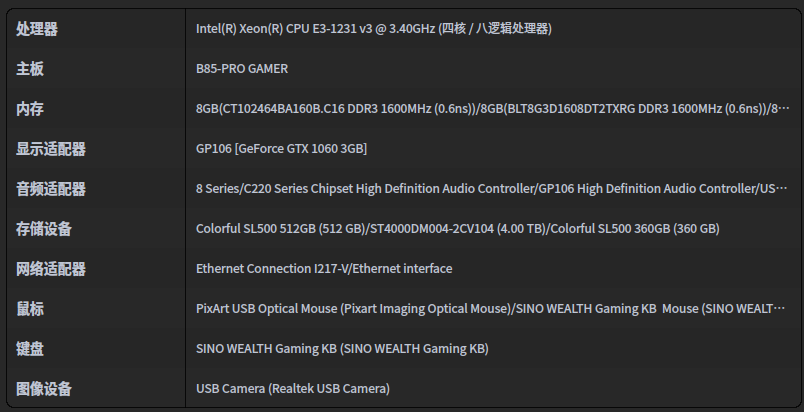
Task: Click the 显示适配器 row label
Action: 51,149
